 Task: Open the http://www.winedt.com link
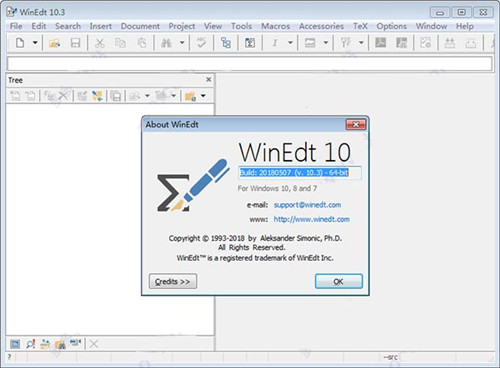pos(312,219)
